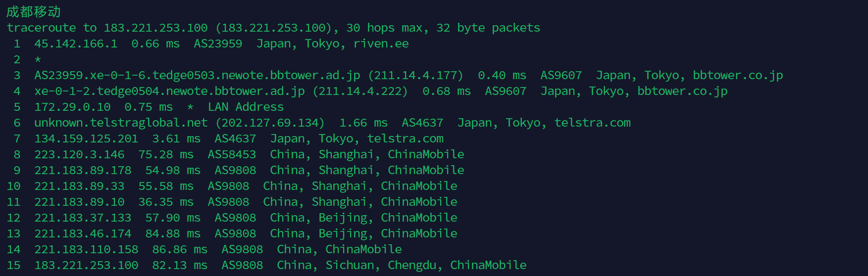
Task: Click the 成都移动 heading text
Action: 33,11
